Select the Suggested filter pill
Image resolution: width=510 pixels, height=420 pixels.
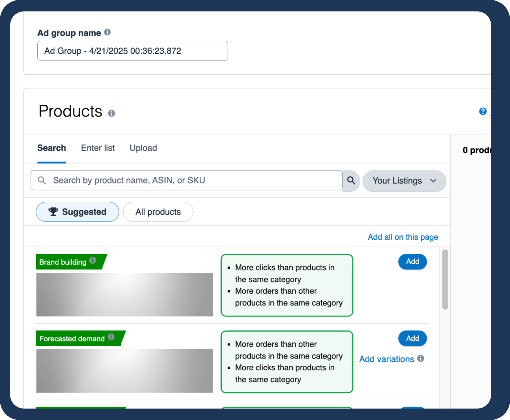point(77,212)
